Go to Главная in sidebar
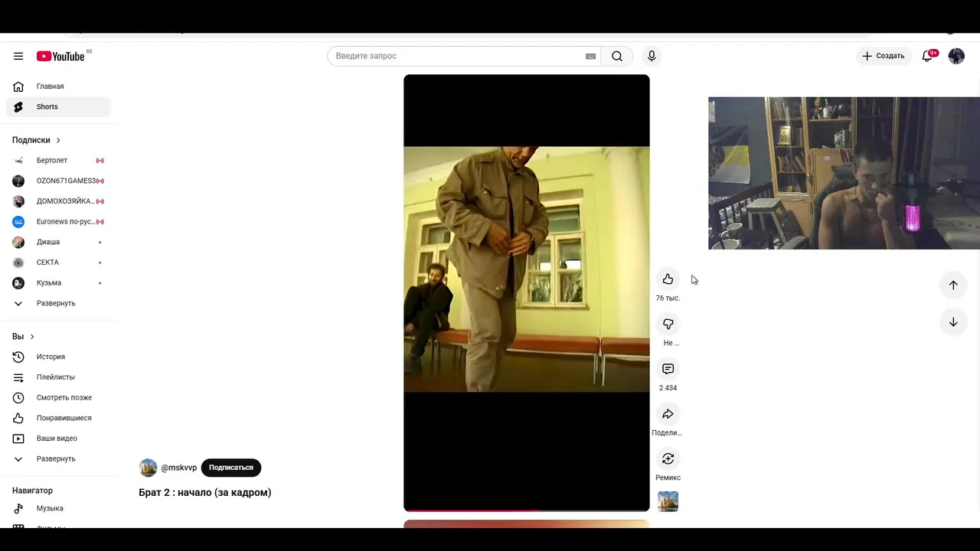Image resolution: width=980 pixels, height=551 pixels. [x=58, y=86]
